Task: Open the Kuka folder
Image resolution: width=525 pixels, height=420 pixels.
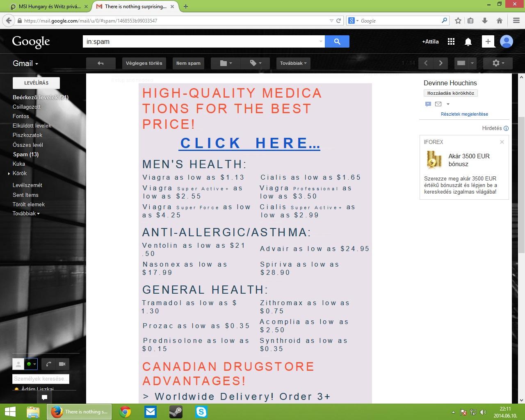Action: [19, 164]
